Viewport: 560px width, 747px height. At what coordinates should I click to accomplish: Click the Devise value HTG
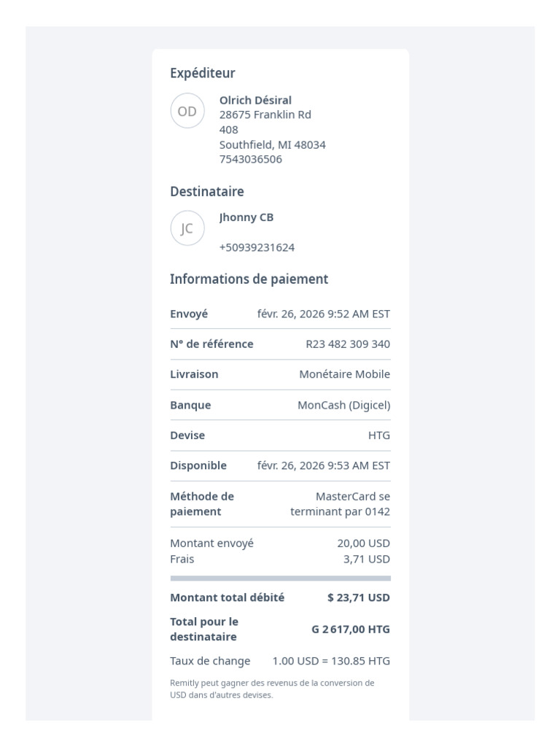pos(379,436)
